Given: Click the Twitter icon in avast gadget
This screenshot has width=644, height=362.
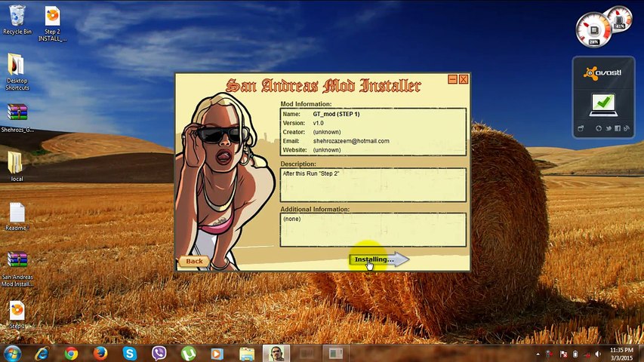Looking at the screenshot, I should coord(607,128).
